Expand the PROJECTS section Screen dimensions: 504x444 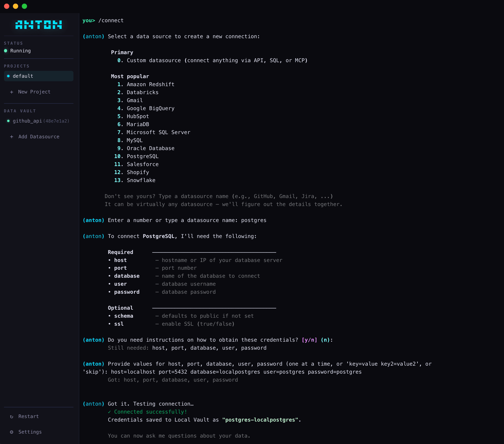pos(16,66)
